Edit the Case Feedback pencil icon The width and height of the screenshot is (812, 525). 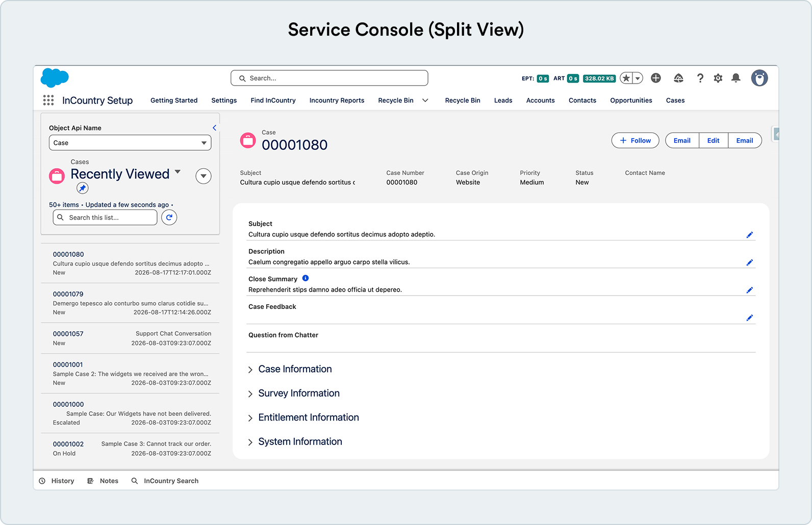pos(749,318)
